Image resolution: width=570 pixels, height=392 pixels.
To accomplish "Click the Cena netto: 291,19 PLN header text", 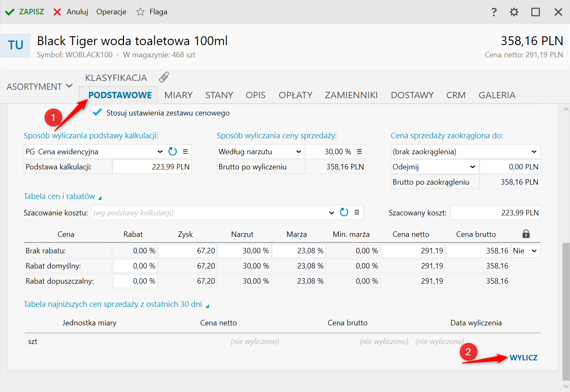I will pyautogui.click(x=524, y=55).
